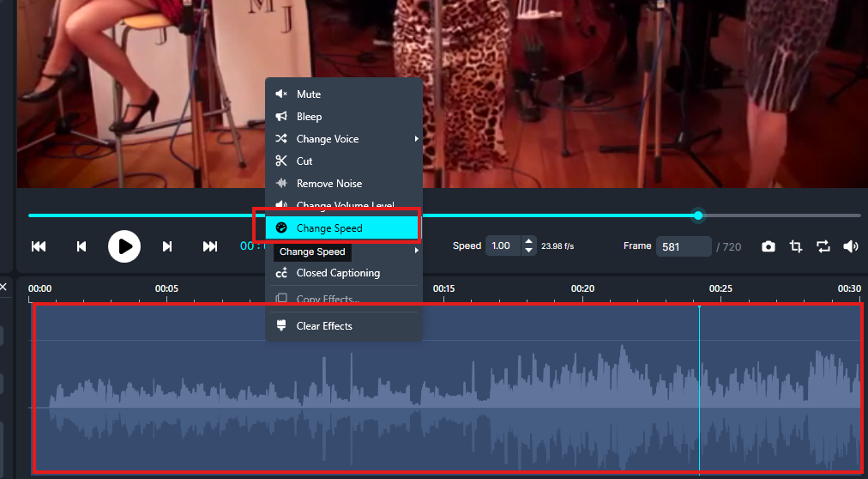This screenshot has width=868, height=479.
Task: Click the Frame number input field
Action: (x=684, y=246)
